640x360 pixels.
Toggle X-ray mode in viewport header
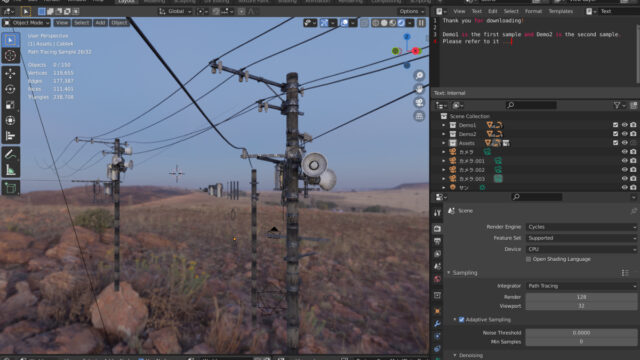[364, 23]
